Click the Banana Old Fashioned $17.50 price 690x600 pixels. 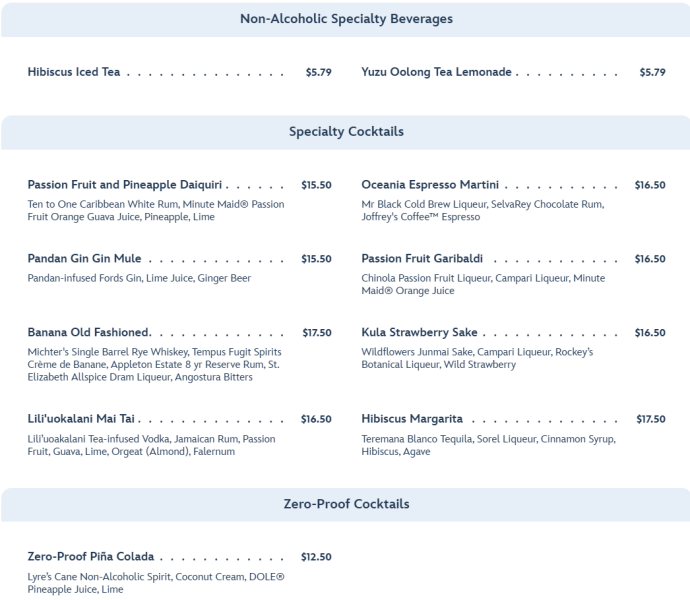point(316,333)
